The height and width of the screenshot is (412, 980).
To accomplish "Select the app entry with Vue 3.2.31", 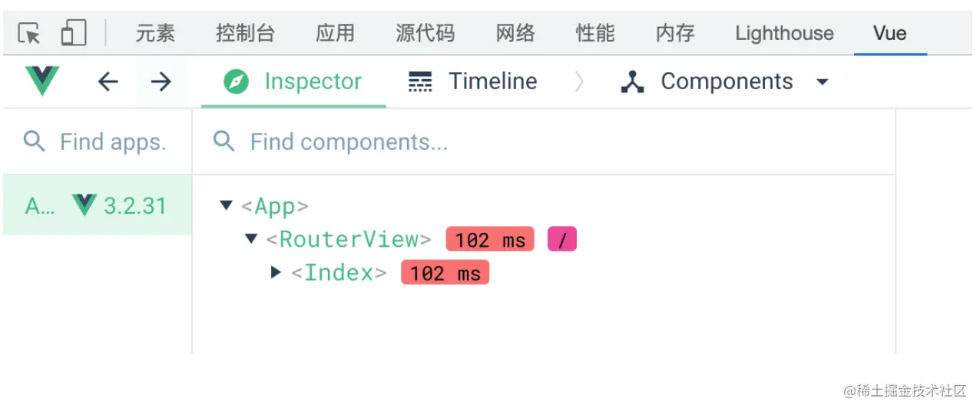I will click(97, 206).
